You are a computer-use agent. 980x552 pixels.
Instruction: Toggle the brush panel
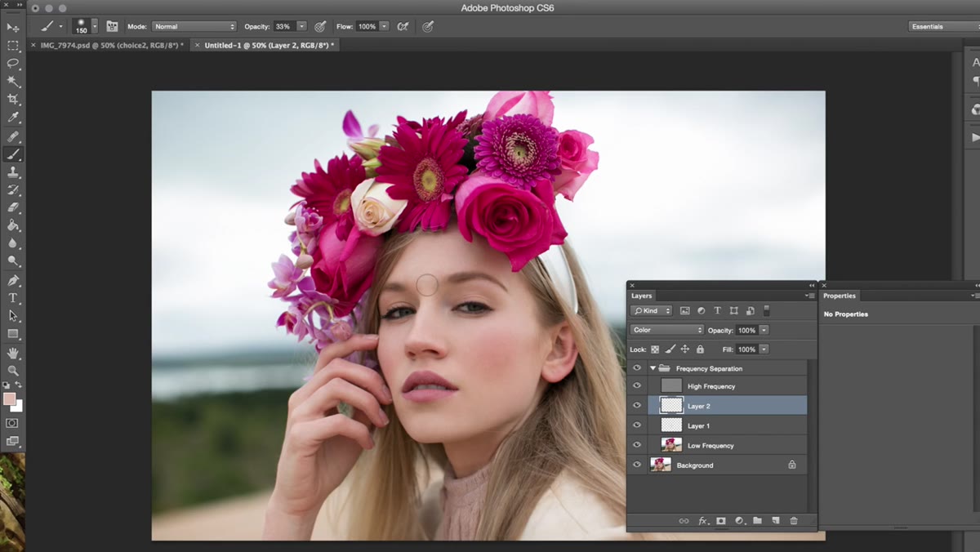click(x=112, y=27)
